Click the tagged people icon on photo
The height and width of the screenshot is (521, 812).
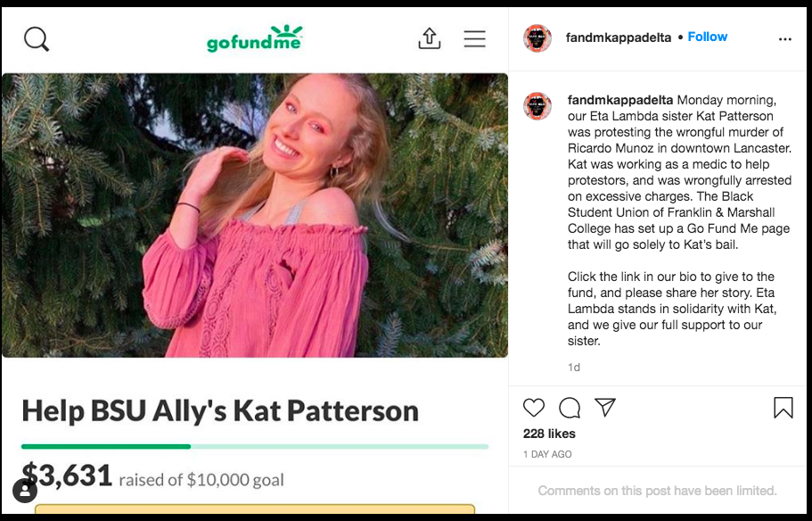[24, 491]
